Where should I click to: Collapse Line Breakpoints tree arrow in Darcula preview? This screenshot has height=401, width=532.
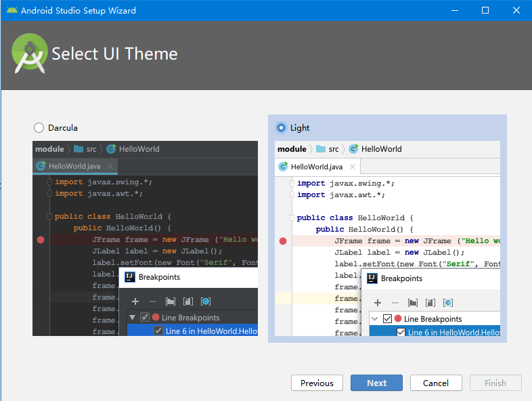point(133,317)
